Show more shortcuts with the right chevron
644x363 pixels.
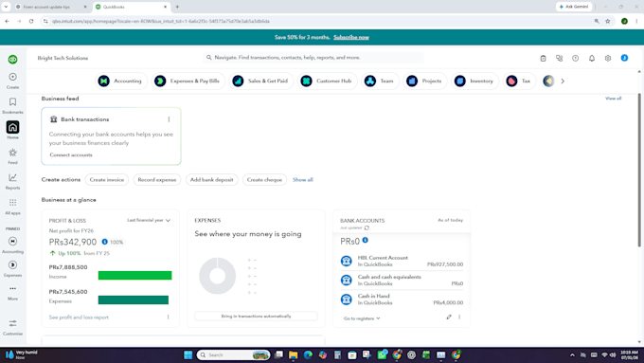(563, 82)
